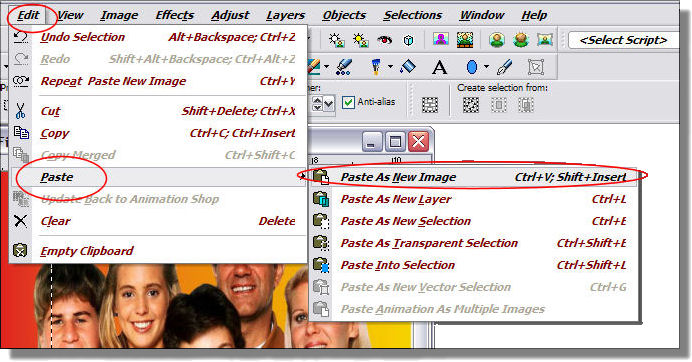This screenshot has width=692, height=362.
Task: Open the dropdown beside the feather spinner
Action: 329,104
